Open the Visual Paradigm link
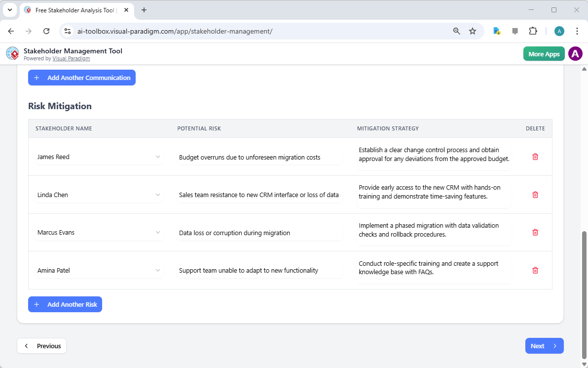This screenshot has height=368, width=588. coord(71,58)
